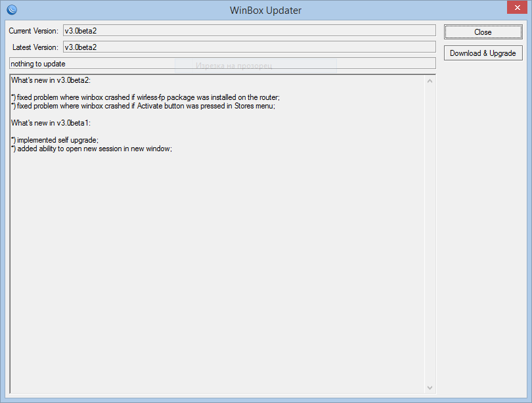This screenshot has width=532, height=403.
Task: Click the 'open new session in new window' entry
Action: [x=91, y=149]
